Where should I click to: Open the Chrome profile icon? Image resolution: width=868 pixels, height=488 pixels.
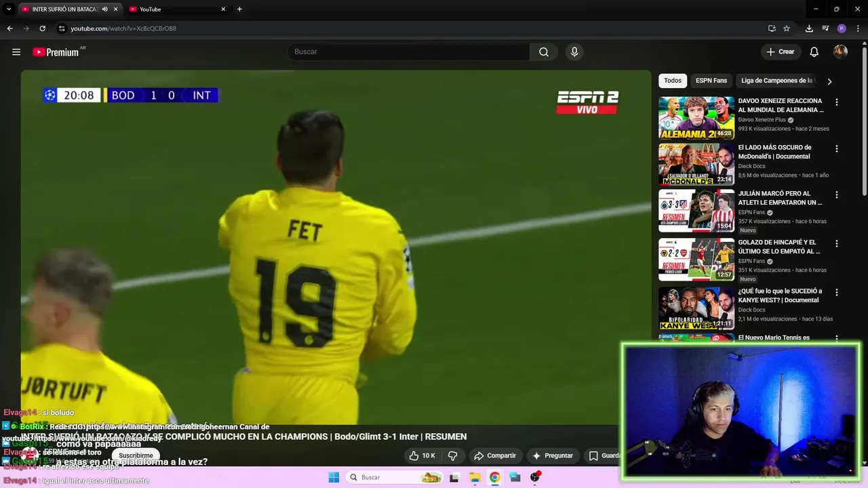842,28
